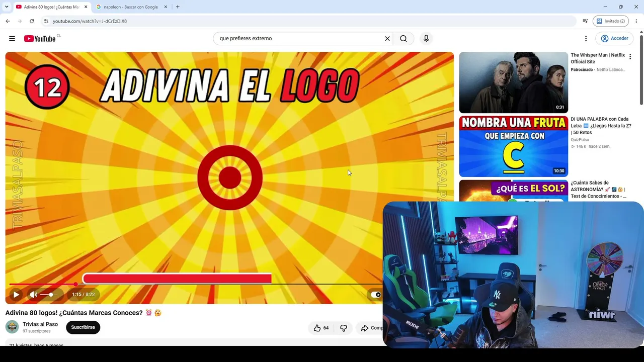The image size is (644, 362).
Task: Run the search with magnifier button
Action: 404,39
